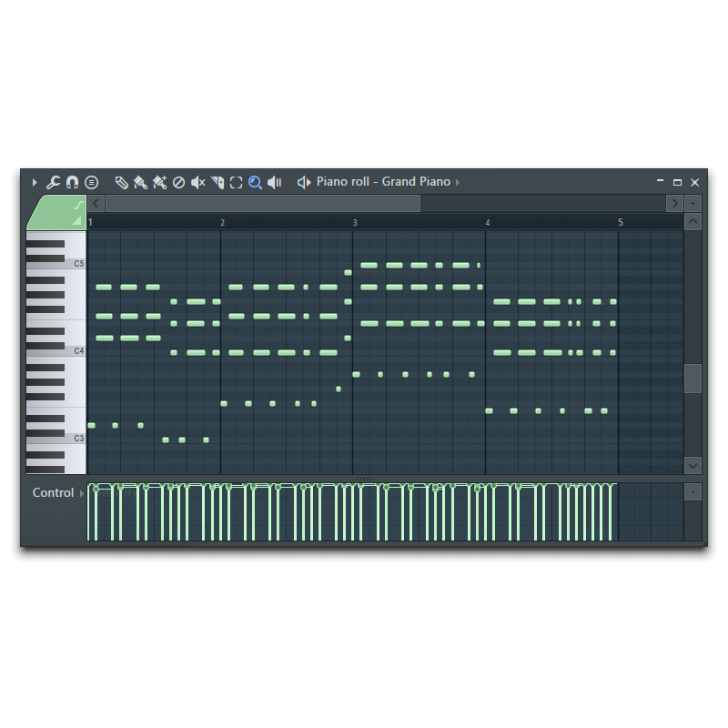Select the Playback preview tool
Viewport: 728px width, 728px height.
click(275, 182)
